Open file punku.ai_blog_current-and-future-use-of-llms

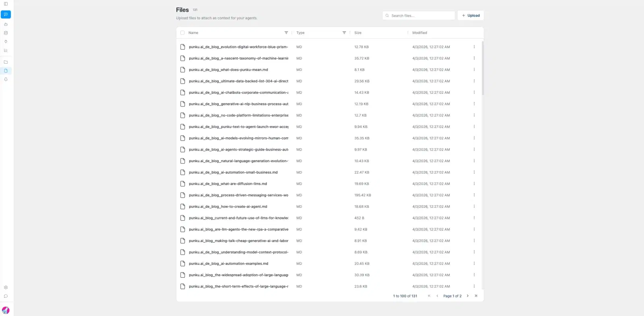238,218
